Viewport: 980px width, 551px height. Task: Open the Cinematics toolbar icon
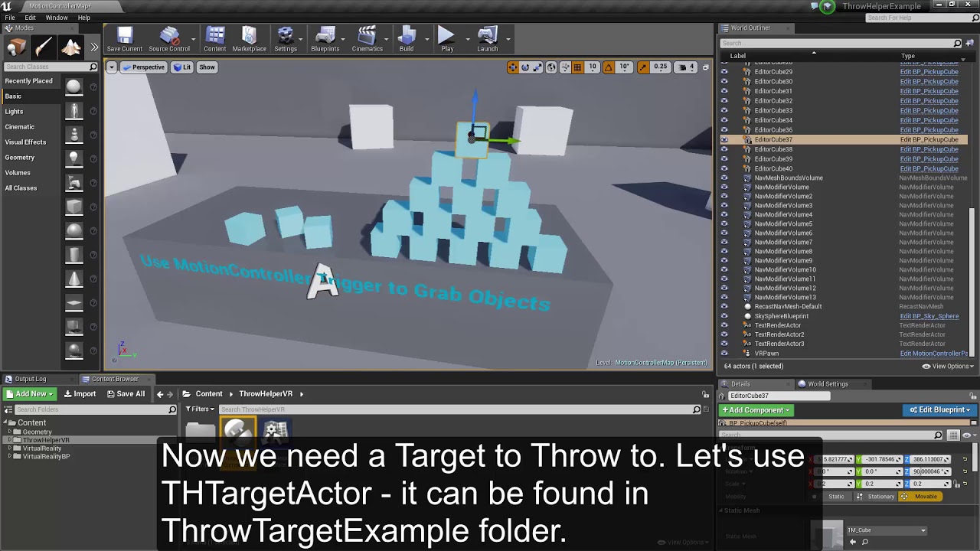pyautogui.click(x=367, y=39)
